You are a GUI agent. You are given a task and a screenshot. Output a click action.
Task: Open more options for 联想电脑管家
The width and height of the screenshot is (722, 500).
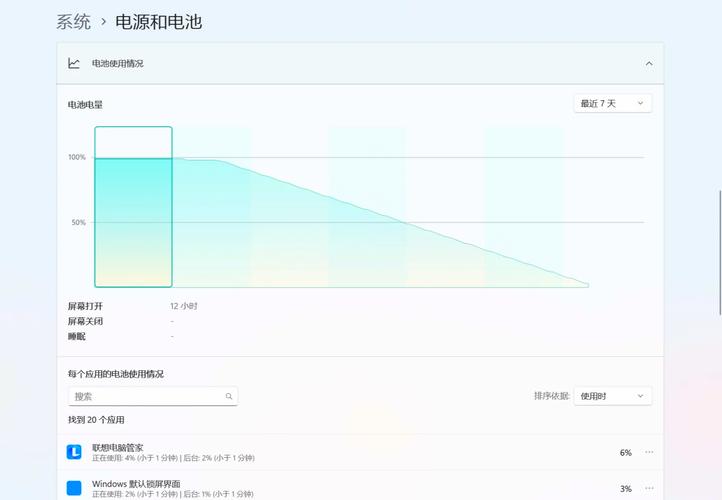point(648,452)
